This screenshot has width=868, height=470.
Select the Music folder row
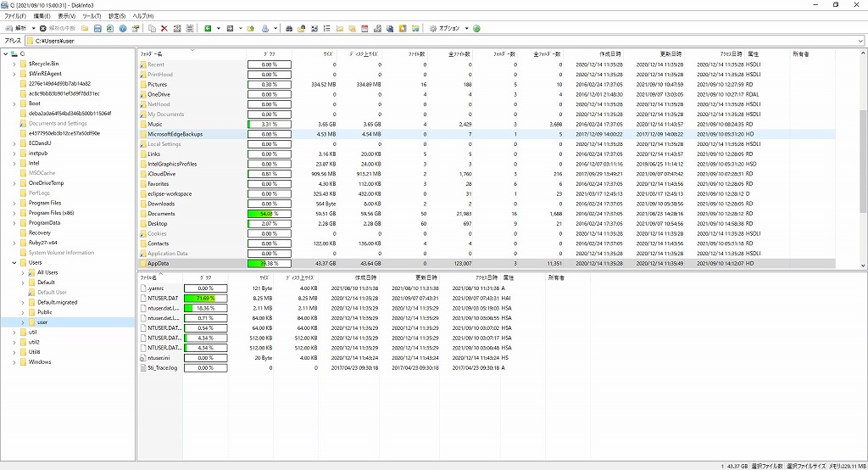pos(486,124)
